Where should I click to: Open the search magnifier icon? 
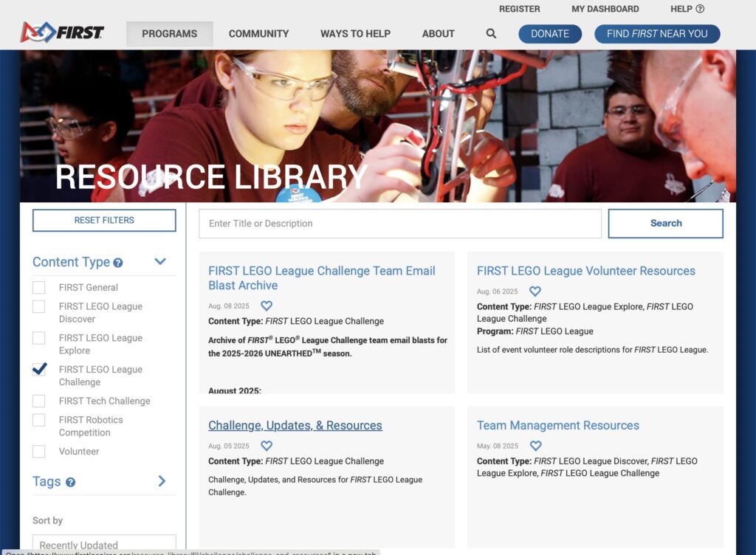(x=491, y=34)
